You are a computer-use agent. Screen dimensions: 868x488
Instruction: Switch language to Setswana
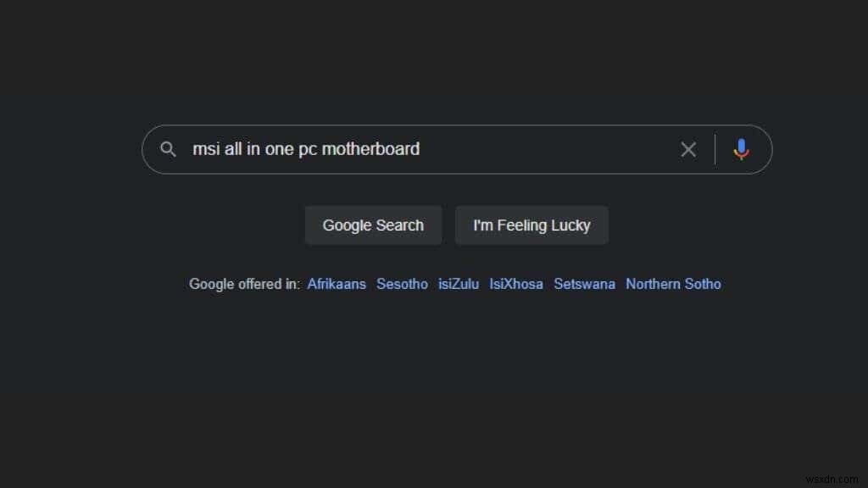584,284
